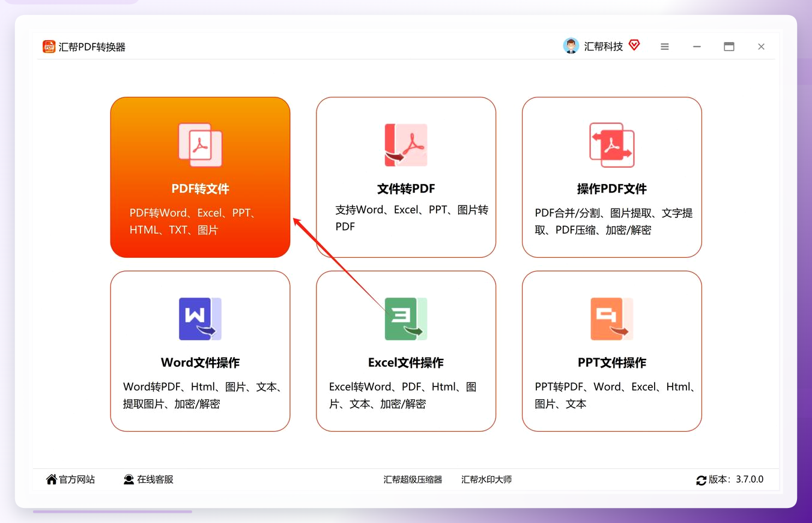This screenshot has height=523, width=812.
Task: Select the Word文件操作 title text
Action: pos(200,363)
